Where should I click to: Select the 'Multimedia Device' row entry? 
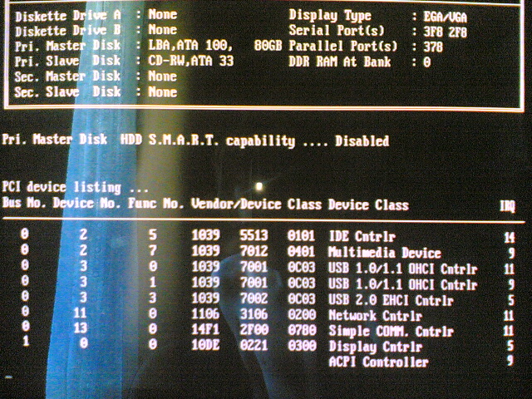385,253
